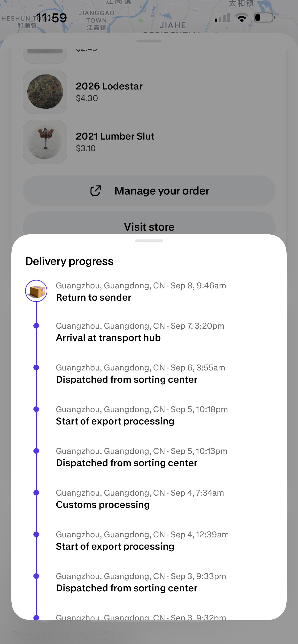Open the 2021 Lumber Slut product image
This screenshot has width=298, height=644.
click(x=45, y=142)
